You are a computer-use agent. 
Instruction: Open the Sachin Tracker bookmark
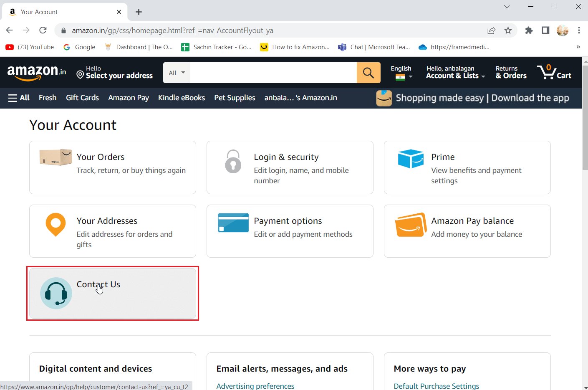(x=216, y=47)
